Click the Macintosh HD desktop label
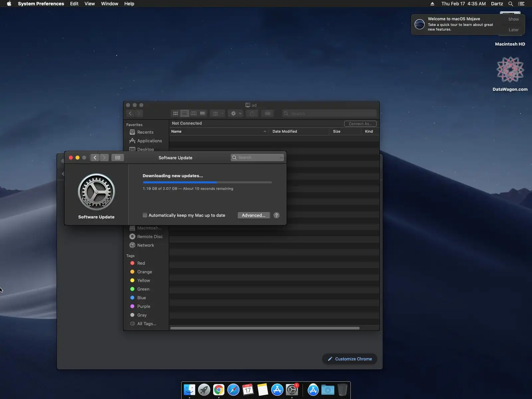 click(x=510, y=44)
